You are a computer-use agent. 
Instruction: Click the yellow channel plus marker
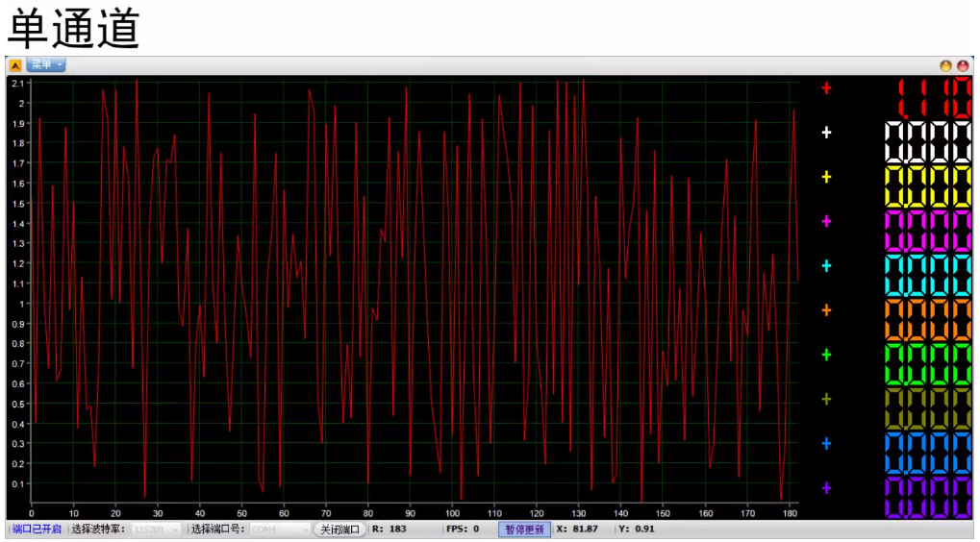[x=826, y=177]
